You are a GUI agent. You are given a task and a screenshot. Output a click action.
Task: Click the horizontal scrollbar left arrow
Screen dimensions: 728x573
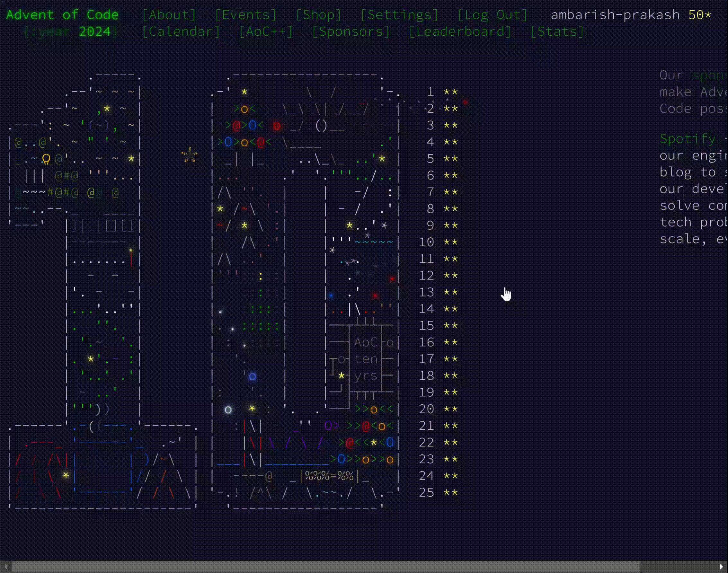(x=6, y=567)
